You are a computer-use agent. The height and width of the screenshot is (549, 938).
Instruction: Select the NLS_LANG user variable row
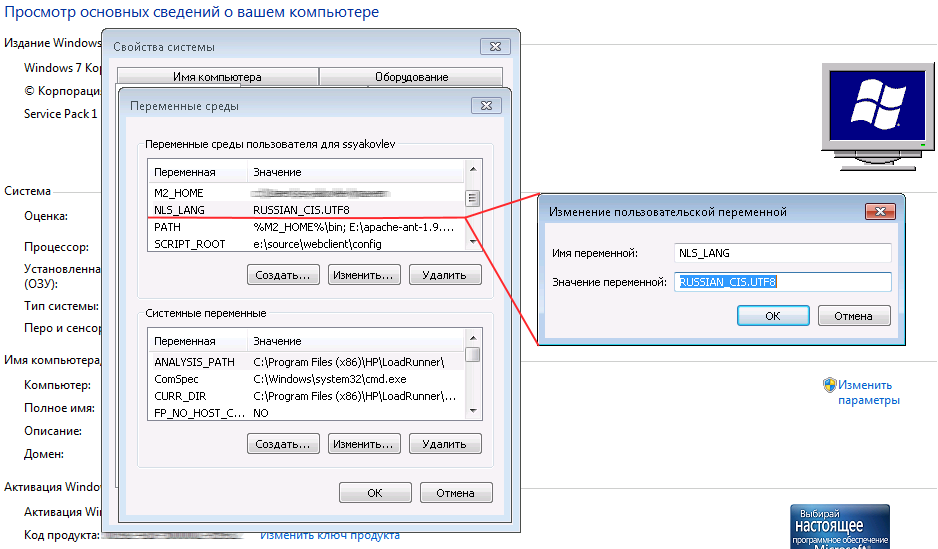click(x=306, y=210)
